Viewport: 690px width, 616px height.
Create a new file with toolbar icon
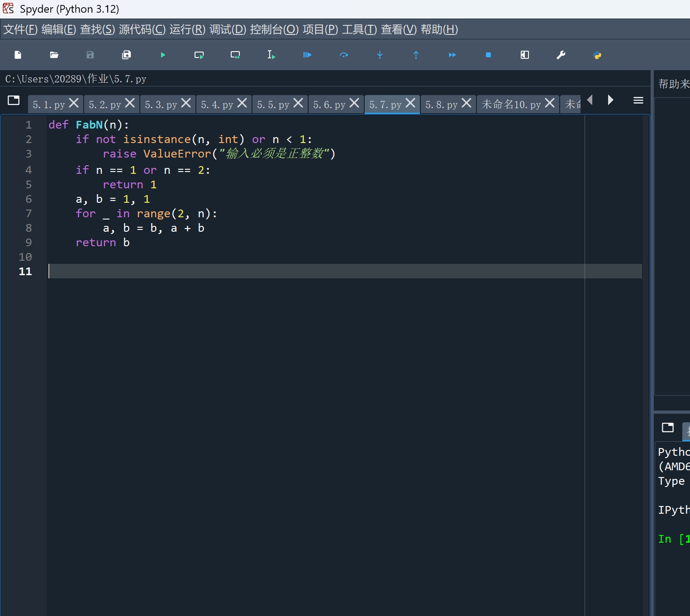pos(18,55)
